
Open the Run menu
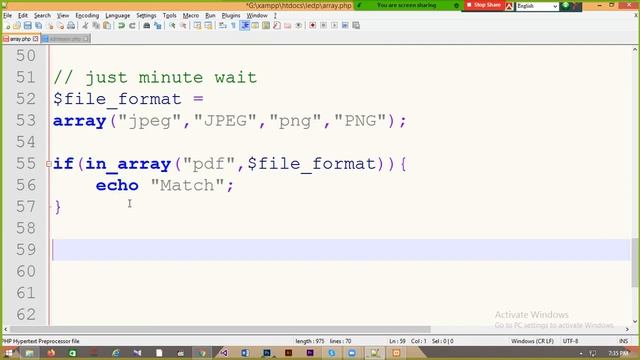(x=210, y=16)
